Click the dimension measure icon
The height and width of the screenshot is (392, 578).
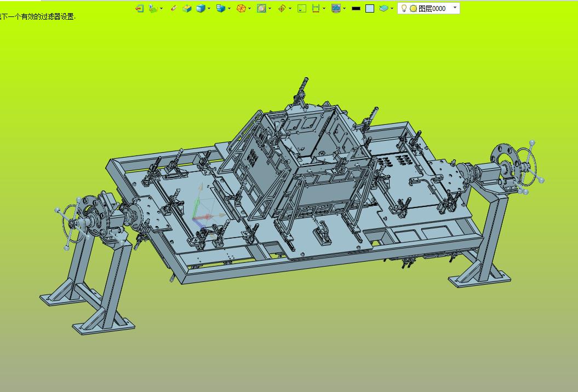tap(316, 8)
